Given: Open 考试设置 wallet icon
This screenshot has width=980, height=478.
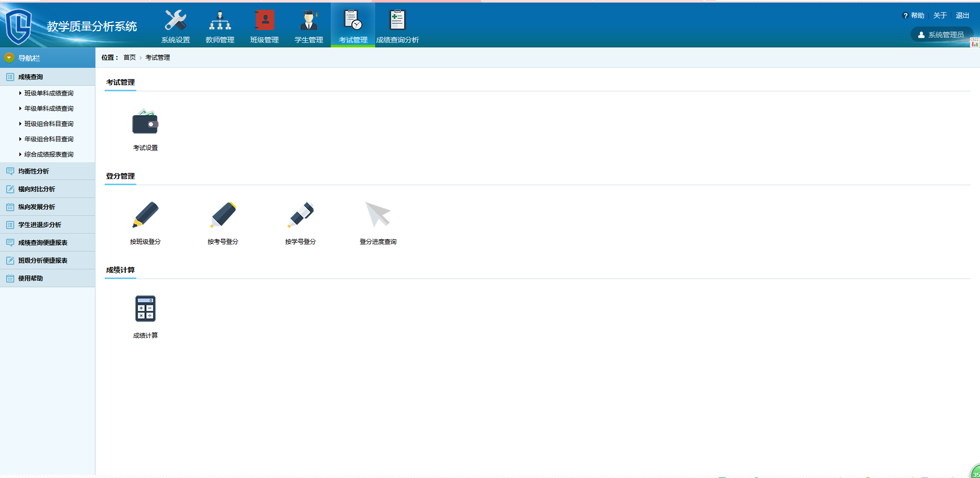Looking at the screenshot, I should tap(145, 121).
